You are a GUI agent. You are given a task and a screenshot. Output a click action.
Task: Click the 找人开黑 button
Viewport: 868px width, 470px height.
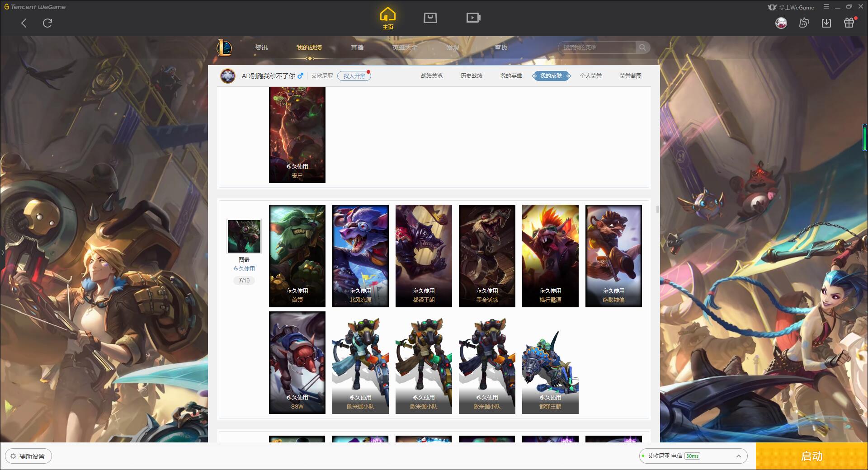[x=354, y=76]
